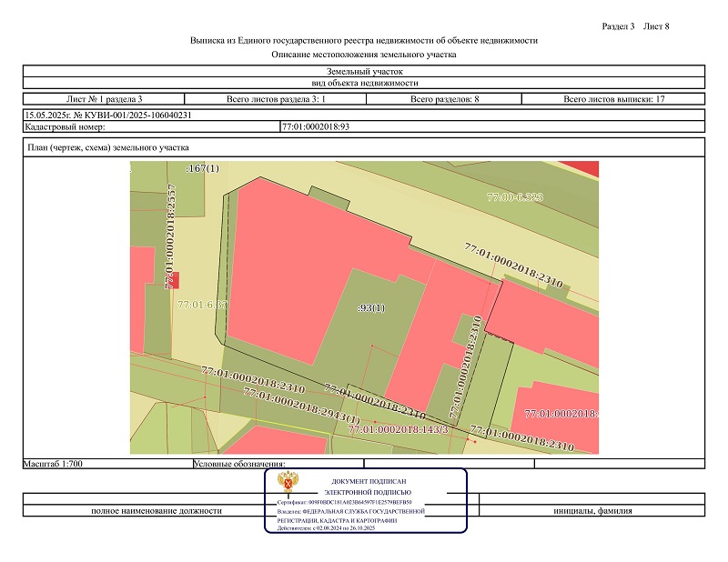Screen dimensions: 728x562
Task: Click the 77:01:0002018:2943(1) parcel label
Action: click(x=301, y=405)
